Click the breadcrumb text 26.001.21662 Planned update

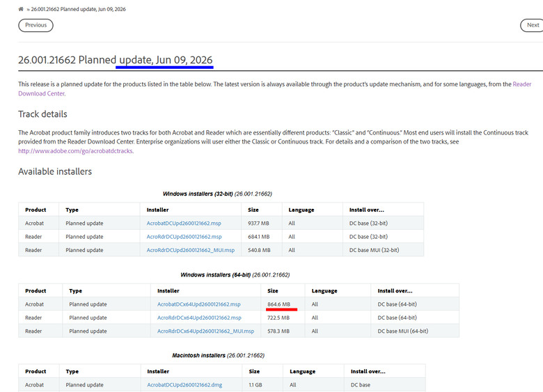point(78,9)
